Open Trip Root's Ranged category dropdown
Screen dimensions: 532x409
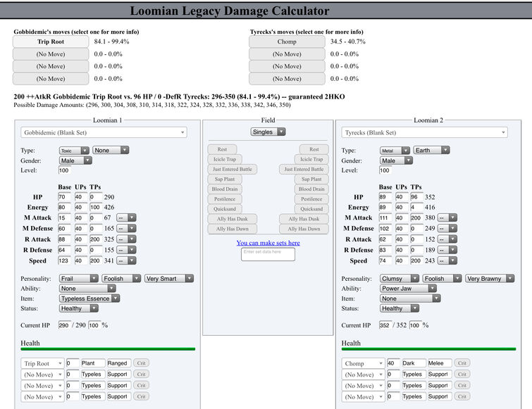[119, 363]
